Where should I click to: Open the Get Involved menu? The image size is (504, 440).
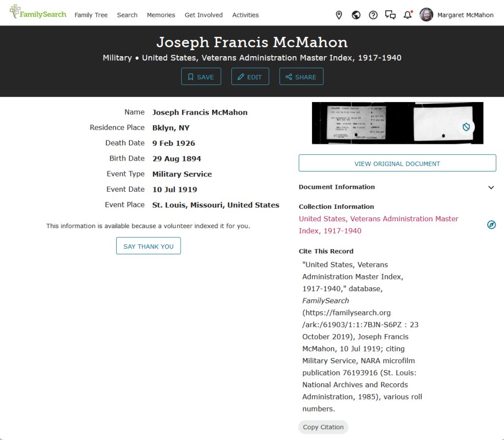(203, 15)
